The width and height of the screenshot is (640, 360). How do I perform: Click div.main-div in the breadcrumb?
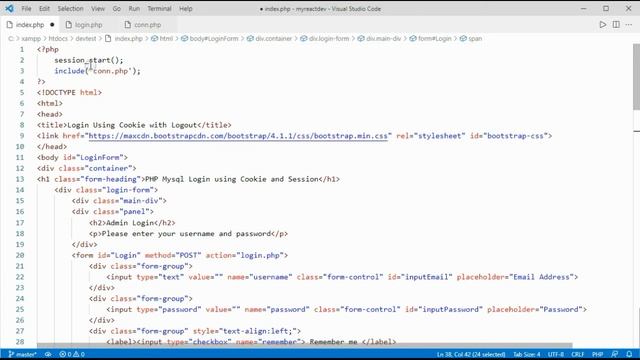[383, 39]
